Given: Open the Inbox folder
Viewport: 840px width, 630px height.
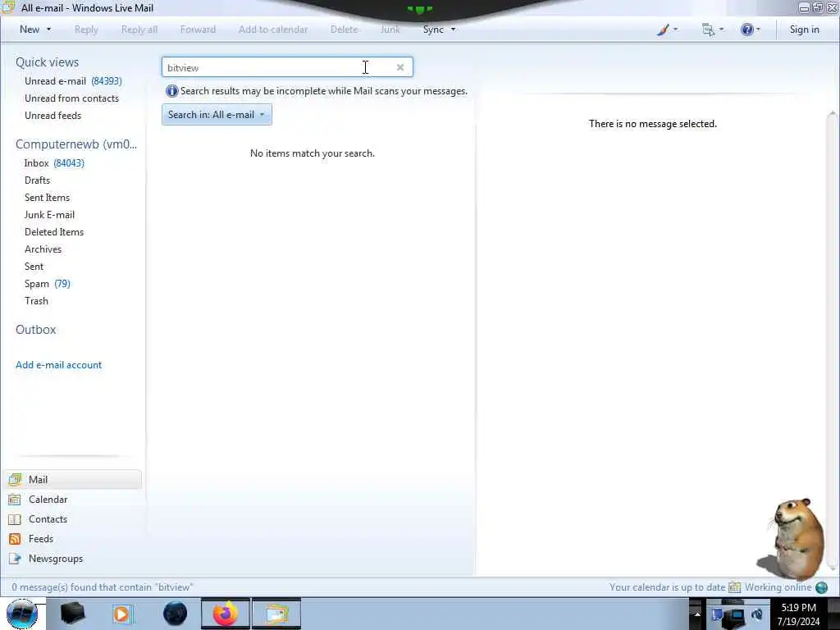Looking at the screenshot, I should [54, 163].
